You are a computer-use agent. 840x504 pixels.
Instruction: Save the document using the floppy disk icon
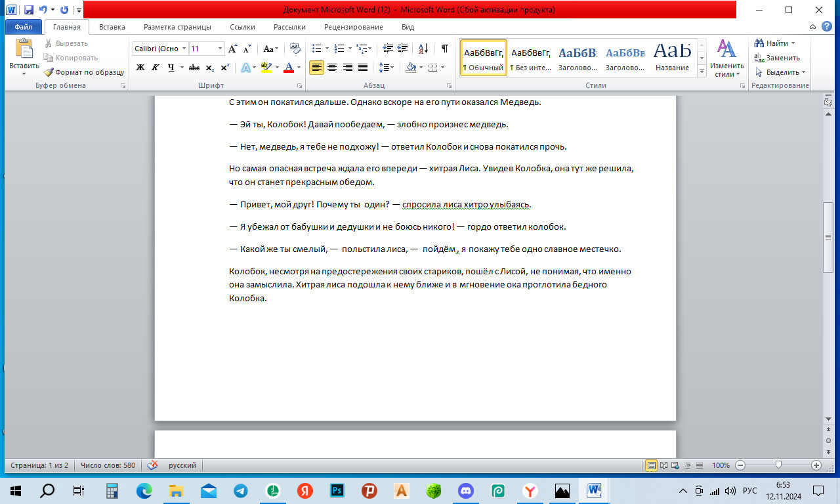pos(29,10)
